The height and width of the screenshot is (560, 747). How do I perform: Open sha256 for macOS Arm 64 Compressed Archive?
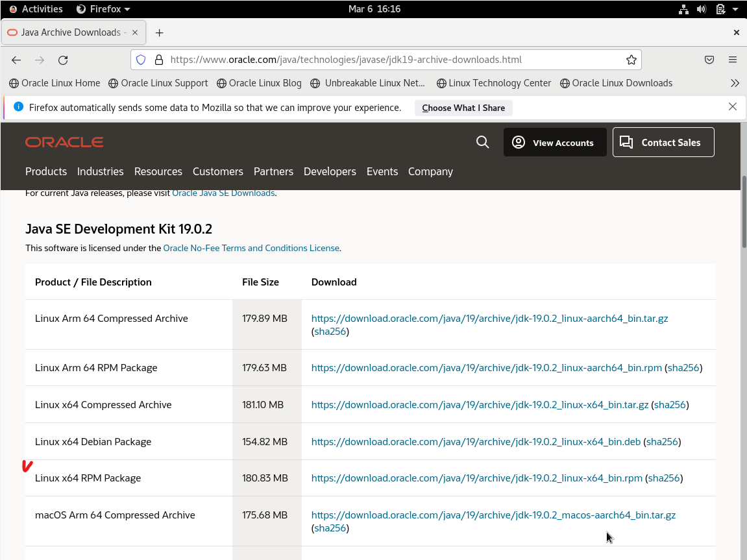click(x=330, y=528)
